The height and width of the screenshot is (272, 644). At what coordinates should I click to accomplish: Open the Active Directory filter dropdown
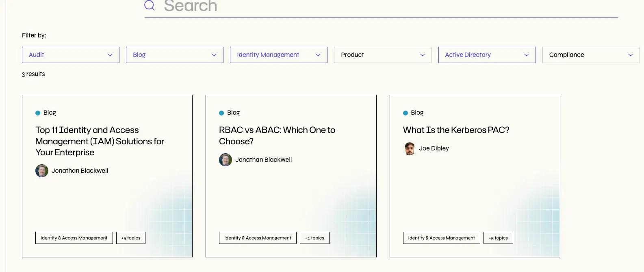click(x=487, y=55)
